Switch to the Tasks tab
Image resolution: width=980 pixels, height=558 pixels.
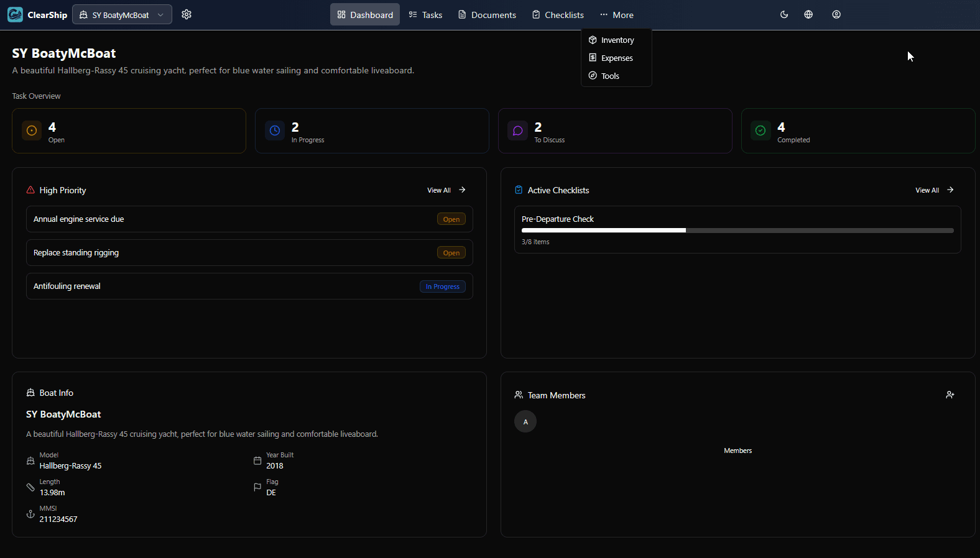coord(425,14)
